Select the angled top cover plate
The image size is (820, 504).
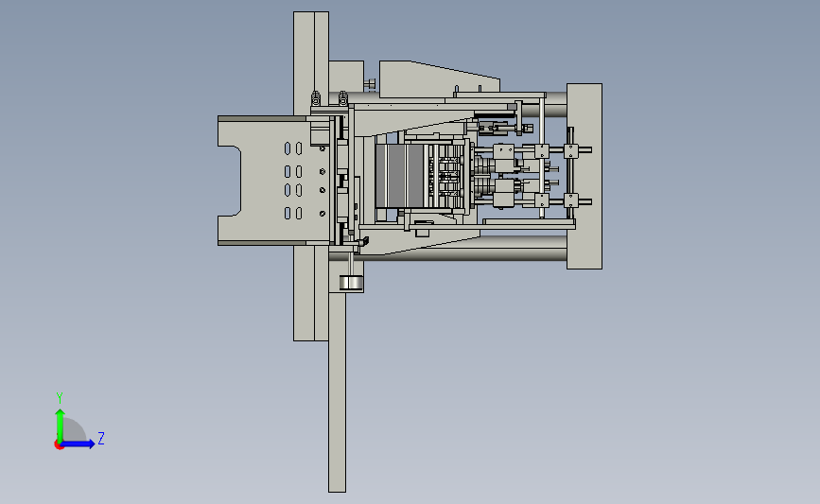438,79
